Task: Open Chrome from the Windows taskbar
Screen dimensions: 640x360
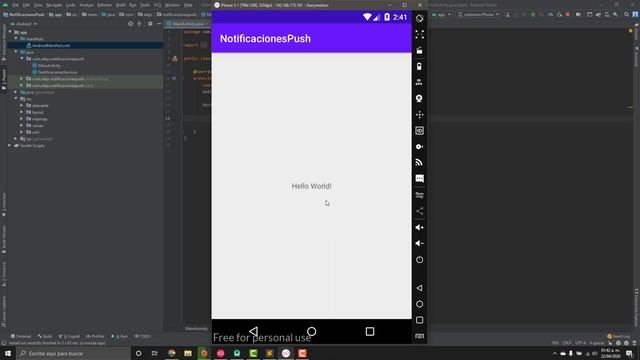Action: pyautogui.click(x=172, y=353)
